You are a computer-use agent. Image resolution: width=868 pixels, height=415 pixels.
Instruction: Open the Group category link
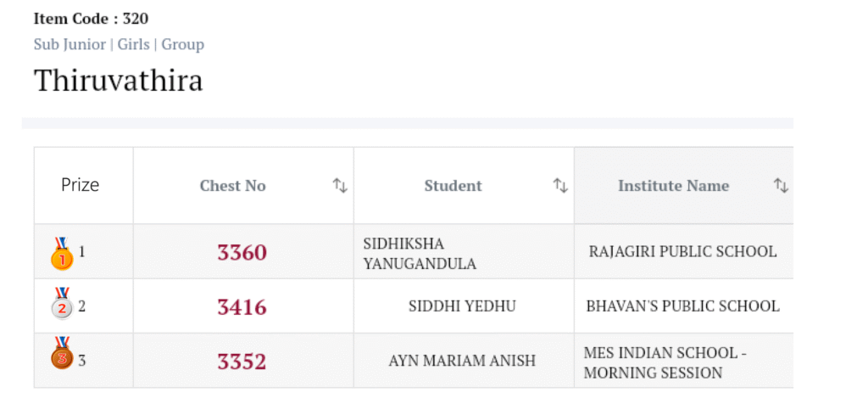tap(183, 44)
